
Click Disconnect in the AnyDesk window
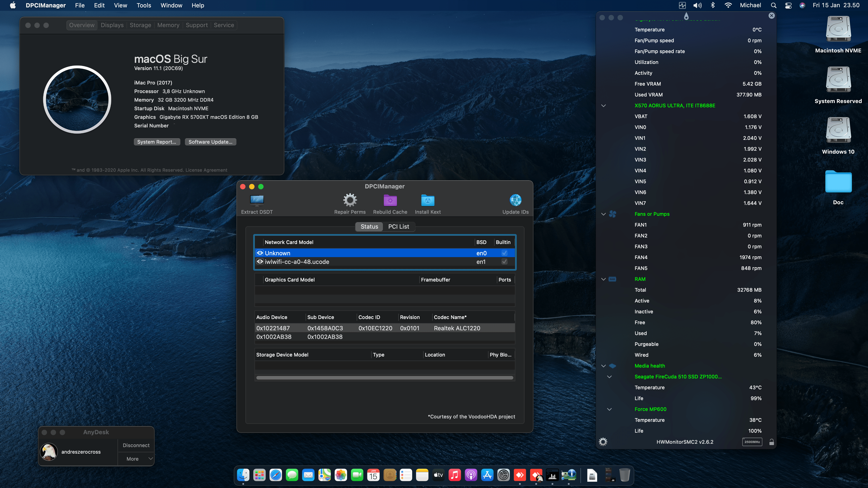[x=136, y=445]
